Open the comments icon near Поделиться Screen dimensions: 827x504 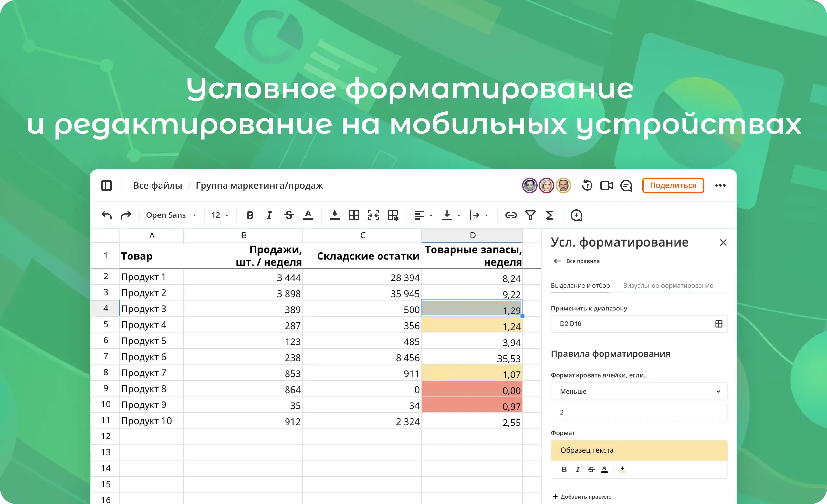[x=626, y=185]
